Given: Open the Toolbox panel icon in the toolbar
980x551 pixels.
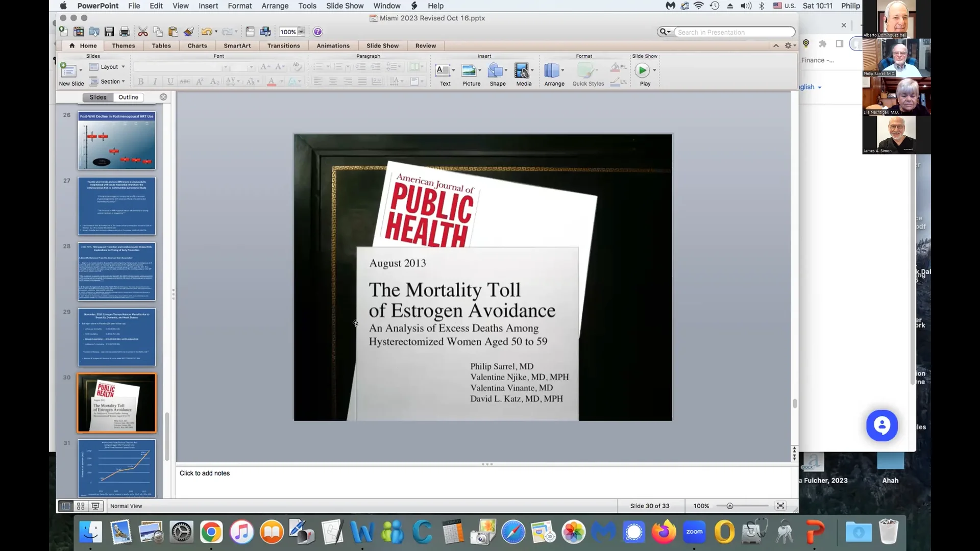Looking at the screenshot, I should tap(250, 32).
